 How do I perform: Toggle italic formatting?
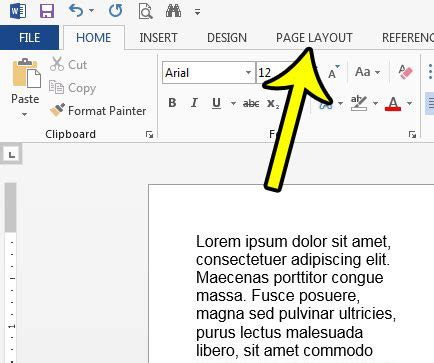(x=194, y=103)
